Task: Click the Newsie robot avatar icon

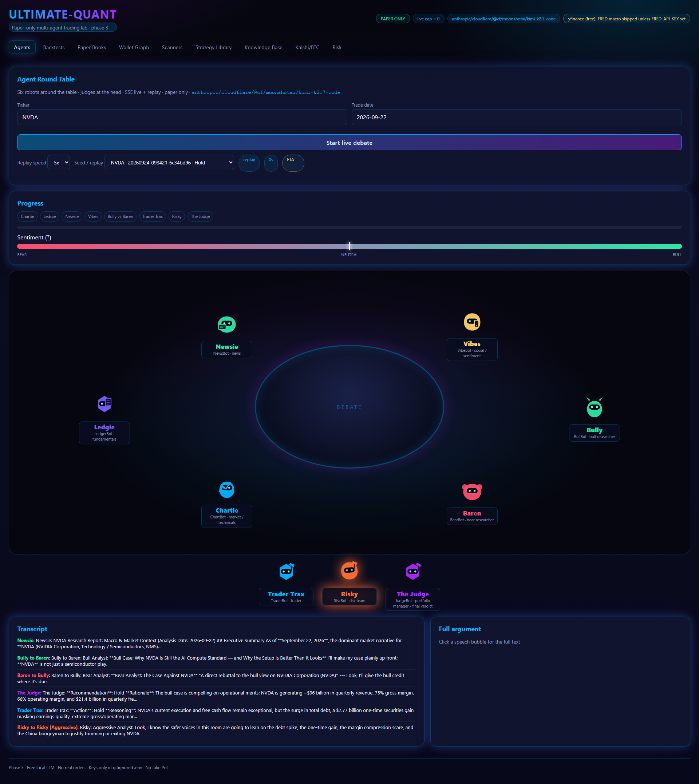Action: click(226, 324)
